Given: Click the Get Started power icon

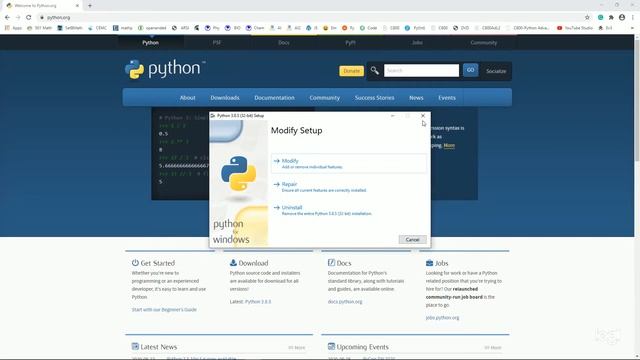Looking at the screenshot, I should point(135,262).
